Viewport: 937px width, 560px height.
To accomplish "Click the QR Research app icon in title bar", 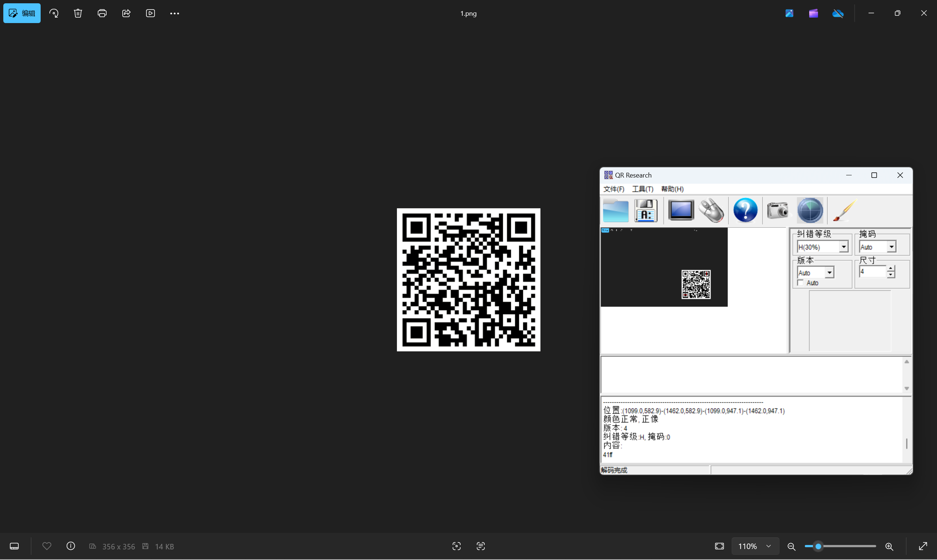I will tap(608, 175).
